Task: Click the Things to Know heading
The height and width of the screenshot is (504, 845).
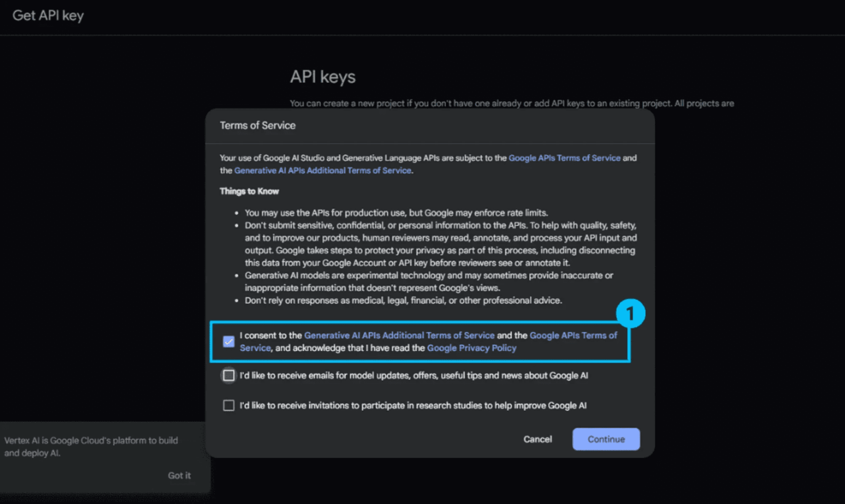Action: (249, 191)
